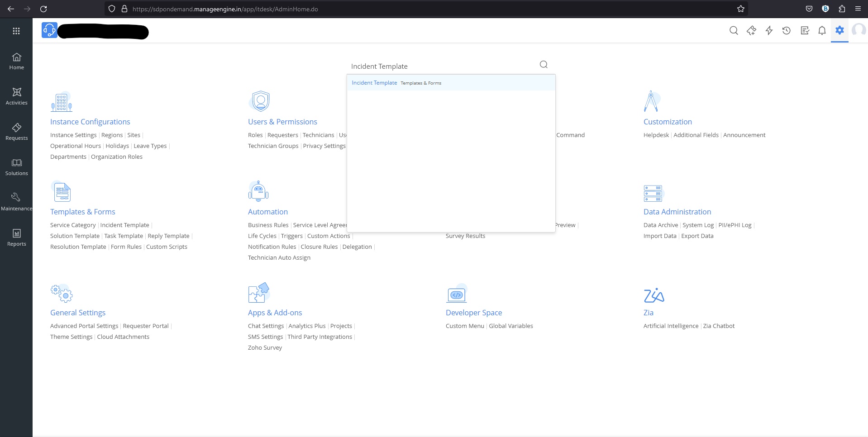Open the admin settings gear icon
Image resolution: width=868 pixels, height=437 pixels.
pyautogui.click(x=839, y=30)
